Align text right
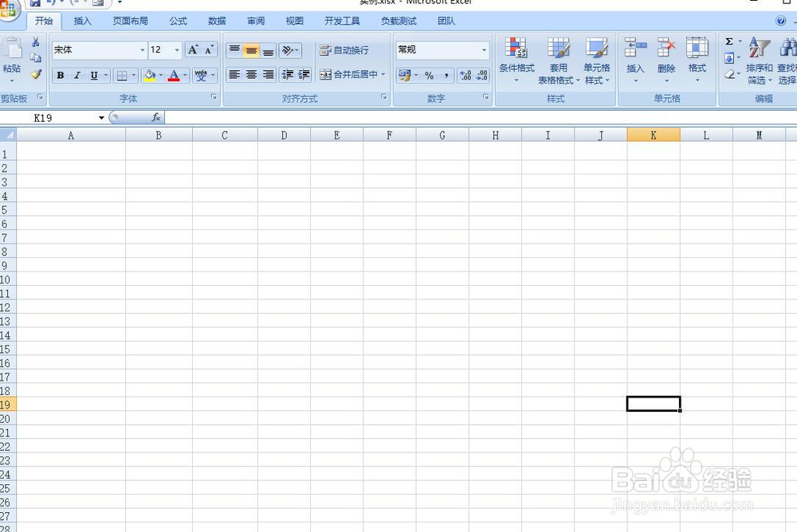The image size is (797, 532). tap(268, 75)
